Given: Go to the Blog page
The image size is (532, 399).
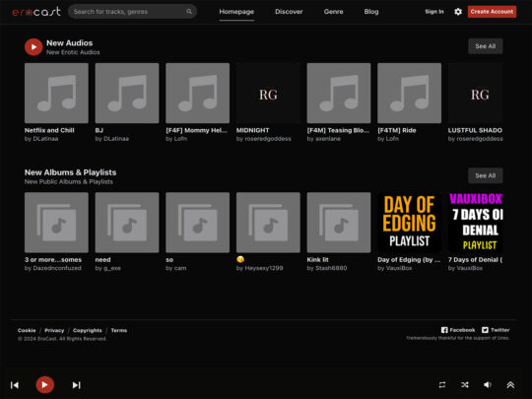Looking at the screenshot, I should (371, 12).
